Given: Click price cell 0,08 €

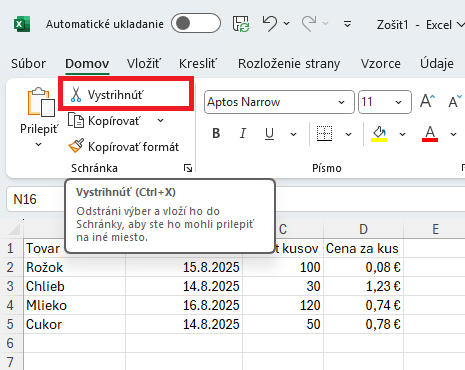Looking at the screenshot, I should [363, 267].
